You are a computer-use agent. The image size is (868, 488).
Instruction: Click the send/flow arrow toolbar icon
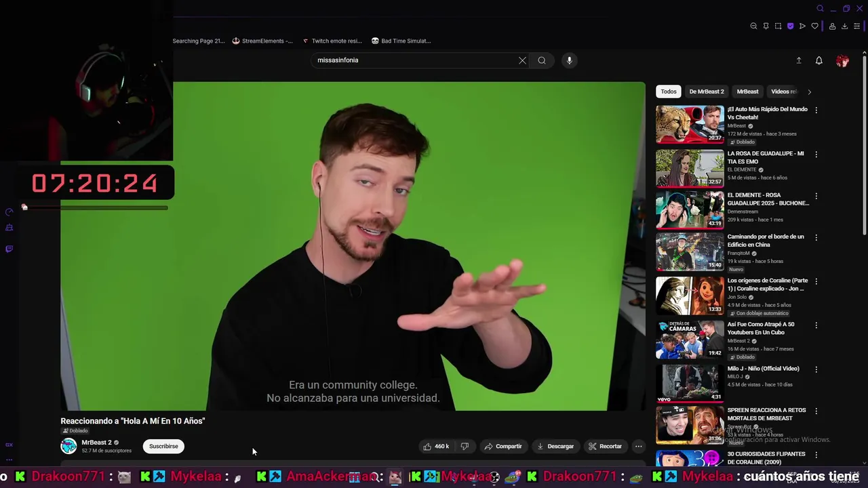click(802, 26)
